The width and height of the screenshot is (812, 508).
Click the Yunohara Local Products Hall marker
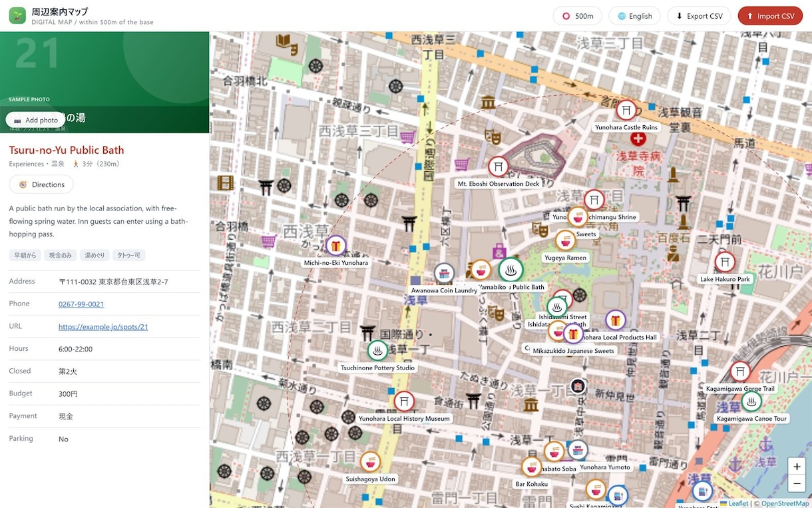tap(616, 320)
